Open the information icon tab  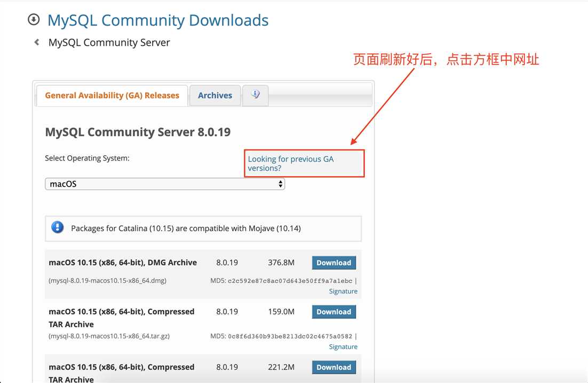click(x=256, y=95)
